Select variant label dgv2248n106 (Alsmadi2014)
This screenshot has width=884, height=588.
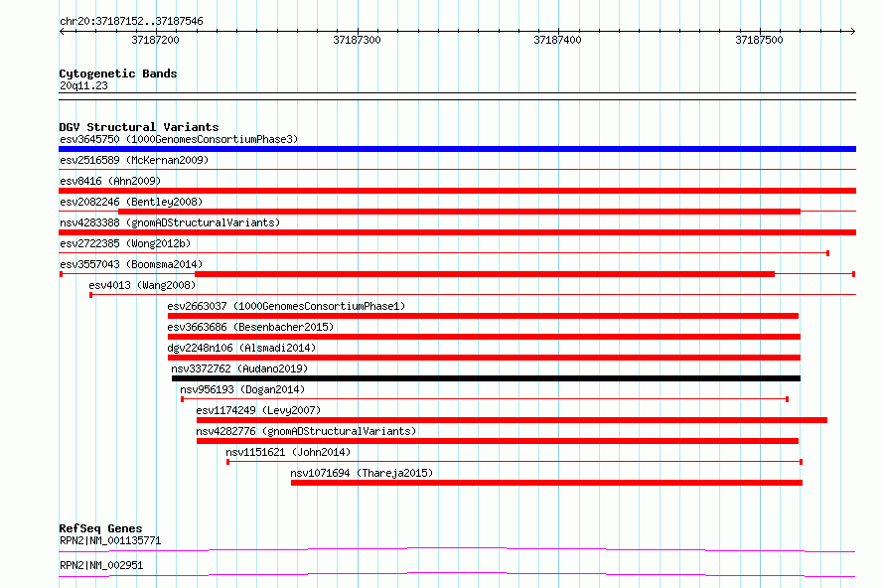(x=241, y=348)
